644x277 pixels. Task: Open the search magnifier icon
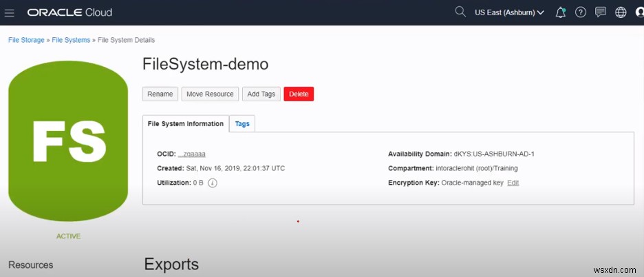point(460,12)
